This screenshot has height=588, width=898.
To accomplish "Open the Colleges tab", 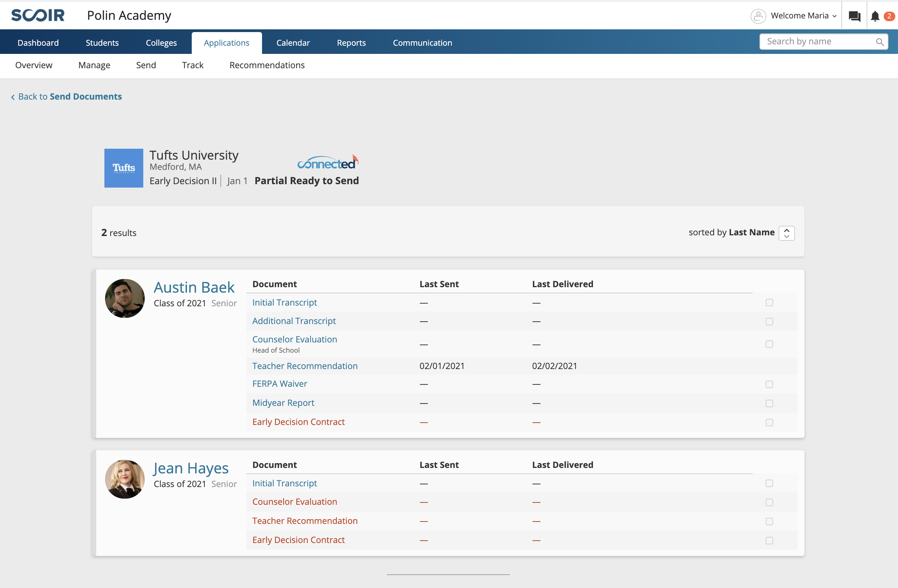I will point(161,43).
